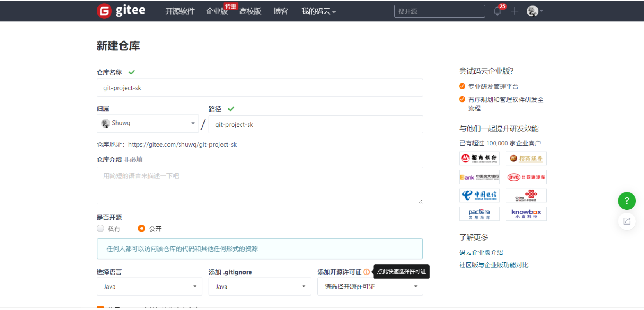The height and width of the screenshot is (310, 644).
Task: Expand the 请选择开源许可证 license dropdown
Action: coord(370,287)
